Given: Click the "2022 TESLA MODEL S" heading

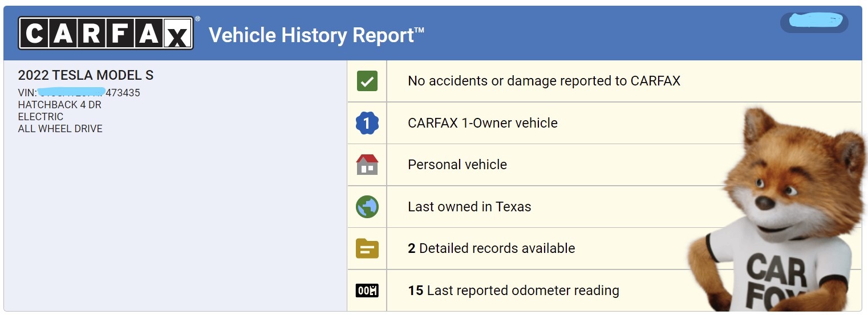Looking at the screenshot, I should click(86, 75).
